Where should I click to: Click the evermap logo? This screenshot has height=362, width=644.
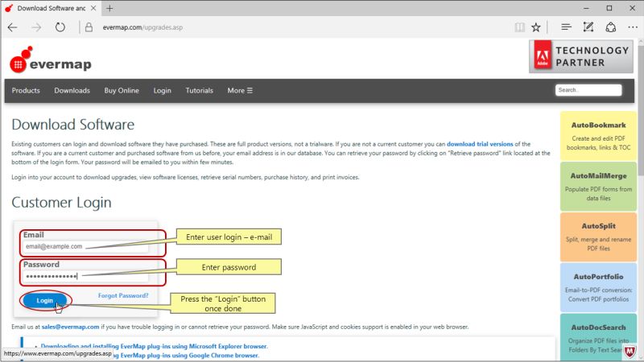[51, 60]
